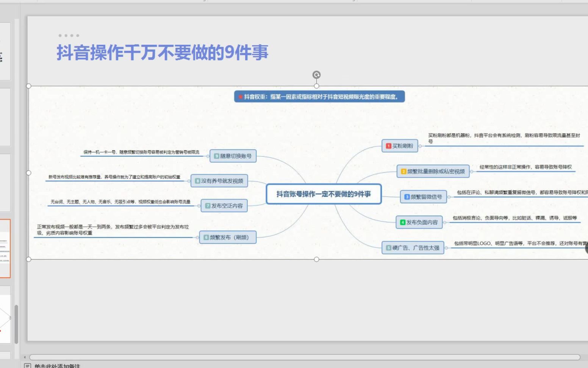Click the description 包括消极言论、负面导向等

(514, 218)
